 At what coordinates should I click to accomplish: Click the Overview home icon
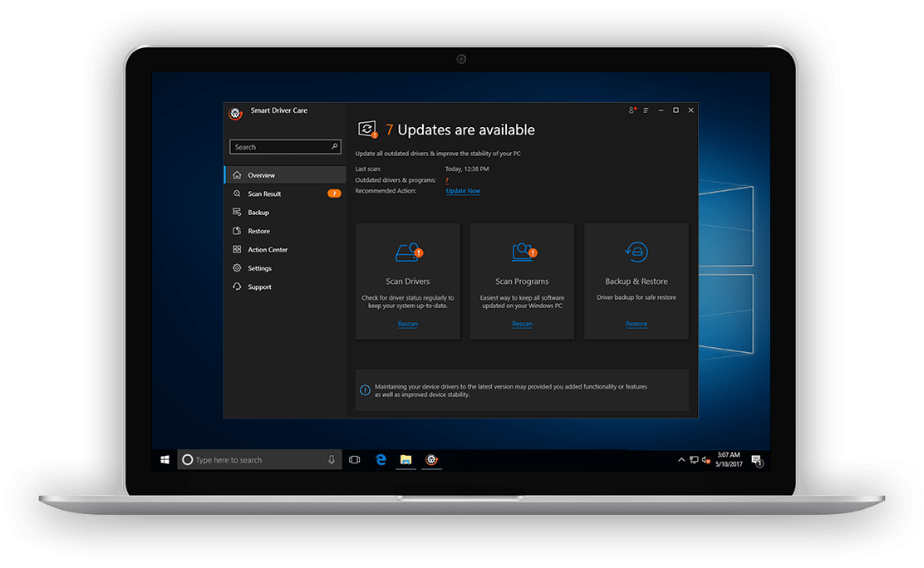[x=237, y=175]
